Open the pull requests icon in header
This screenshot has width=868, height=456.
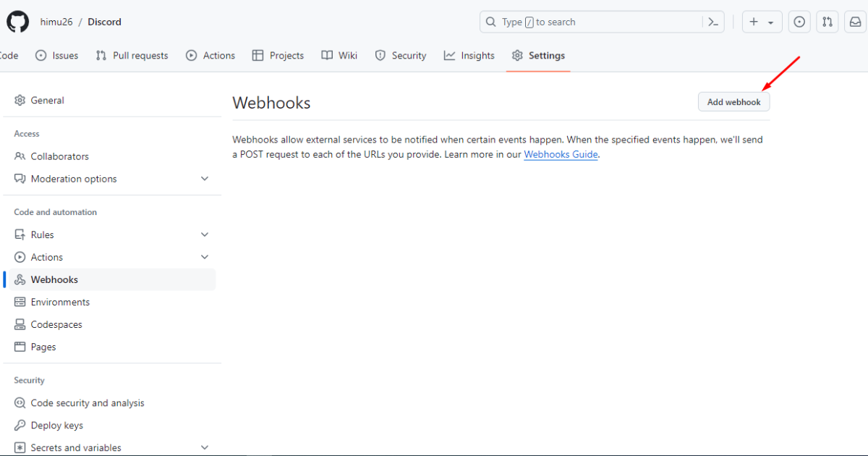pyautogui.click(x=827, y=22)
